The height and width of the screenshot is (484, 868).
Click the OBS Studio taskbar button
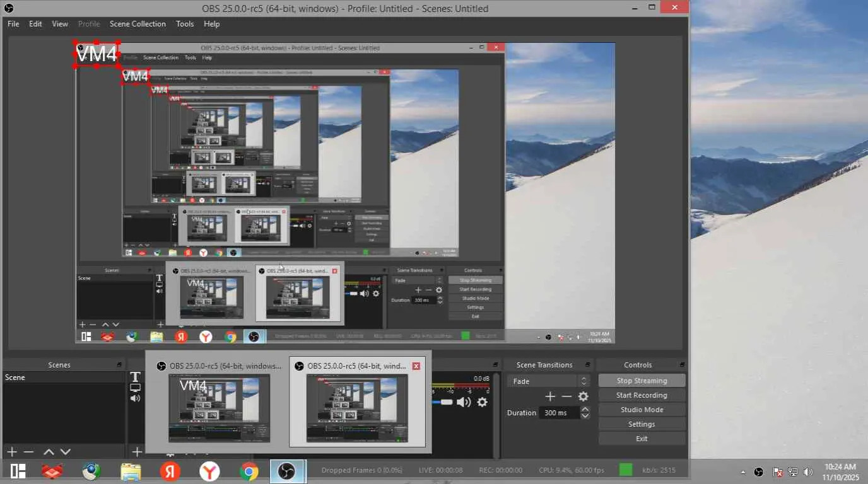[288, 471]
